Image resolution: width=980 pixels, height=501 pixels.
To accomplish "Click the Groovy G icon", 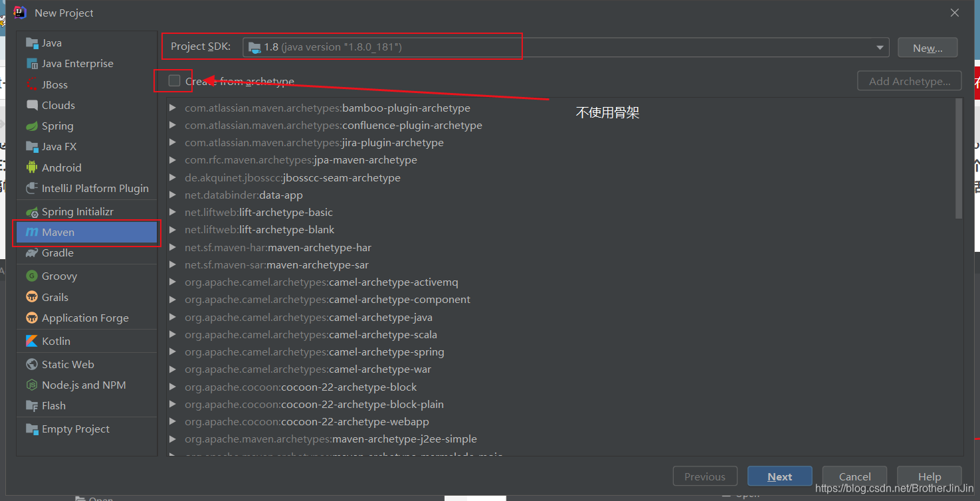I will tap(32, 276).
